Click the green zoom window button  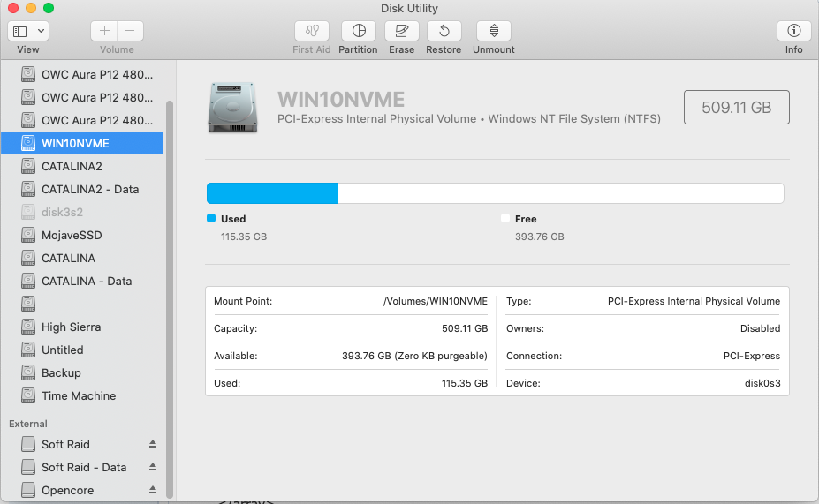pos(49,8)
